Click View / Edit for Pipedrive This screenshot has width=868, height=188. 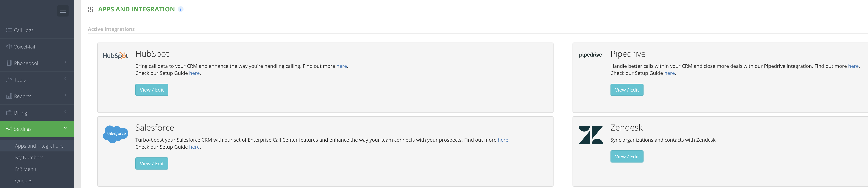627,90
